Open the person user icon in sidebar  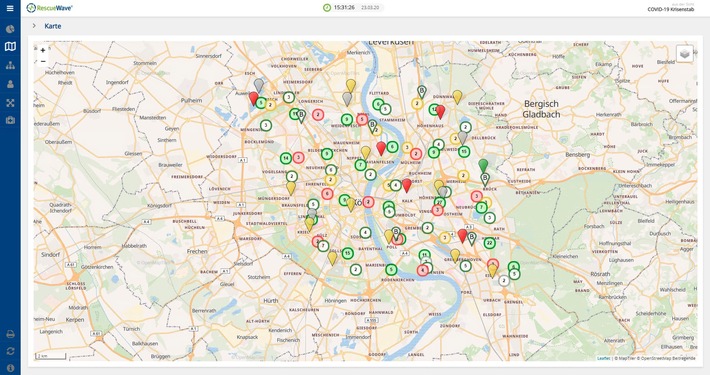(10, 84)
